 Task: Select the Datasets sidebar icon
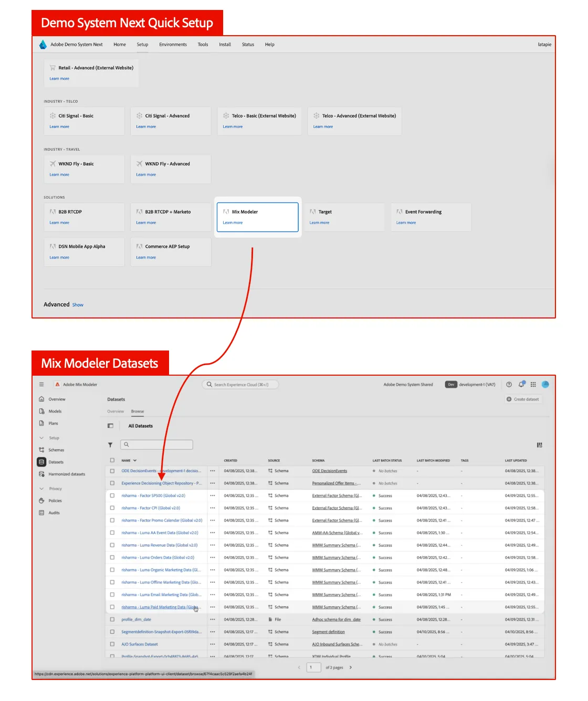[x=41, y=462]
